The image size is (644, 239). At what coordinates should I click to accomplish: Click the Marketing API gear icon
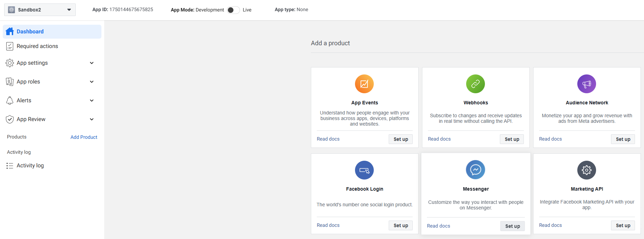point(586,170)
